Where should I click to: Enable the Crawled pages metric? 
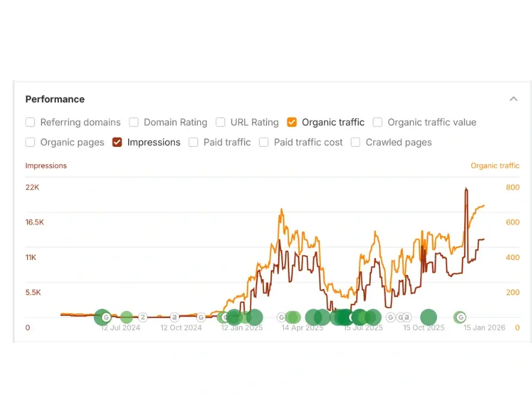pos(355,142)
